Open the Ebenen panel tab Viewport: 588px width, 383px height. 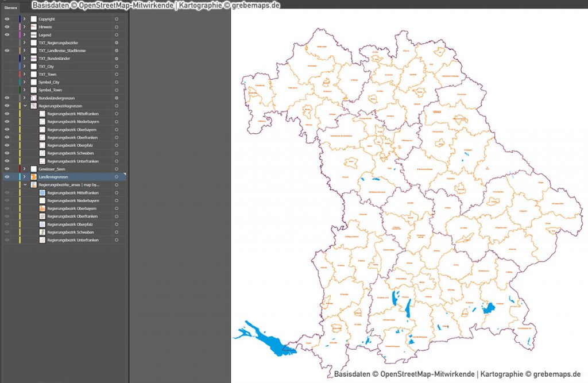[x=10, y=7]
